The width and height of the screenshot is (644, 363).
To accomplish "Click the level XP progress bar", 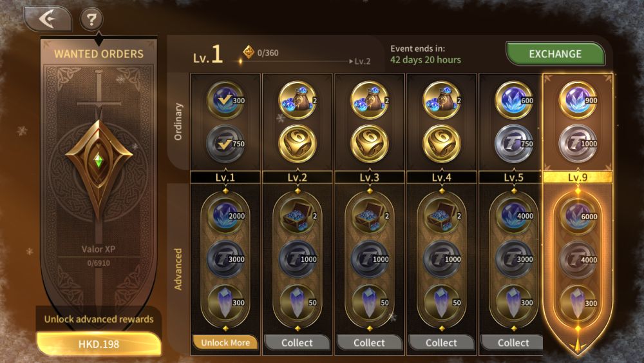I will pyautogui.click(x=296, y=61).
